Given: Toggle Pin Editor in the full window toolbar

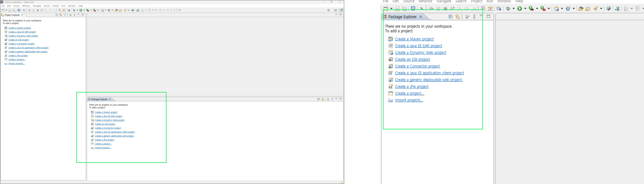Looking at the screenshot, I should tap(179, 10).
